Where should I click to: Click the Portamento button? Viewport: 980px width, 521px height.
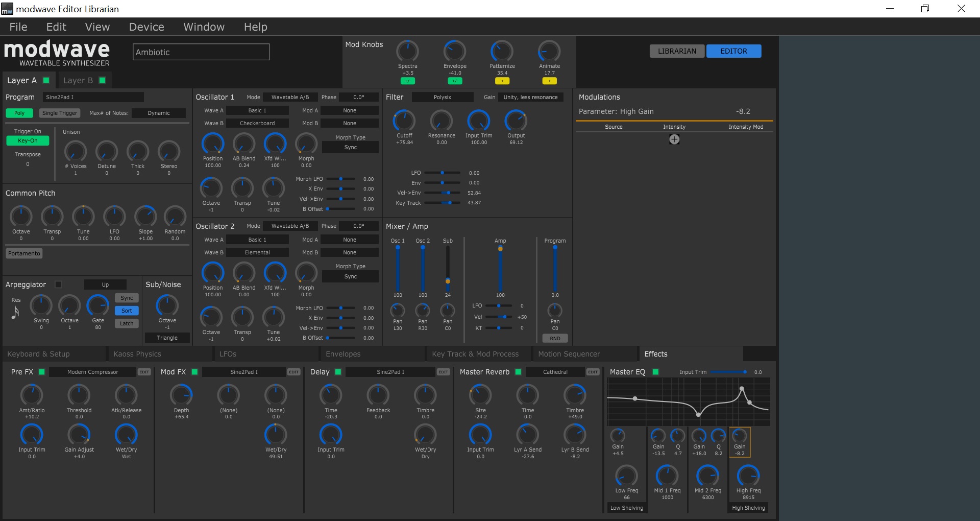coord(24,253)
